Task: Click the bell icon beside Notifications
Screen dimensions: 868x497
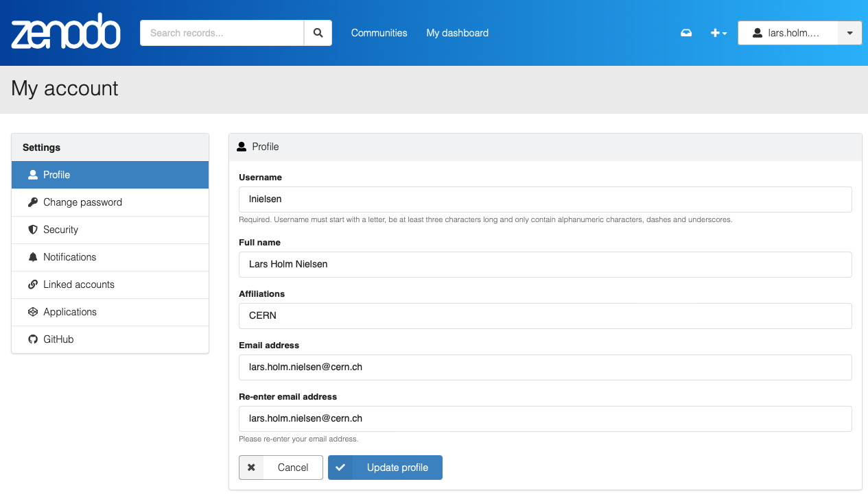Action: tap(32, 257)
